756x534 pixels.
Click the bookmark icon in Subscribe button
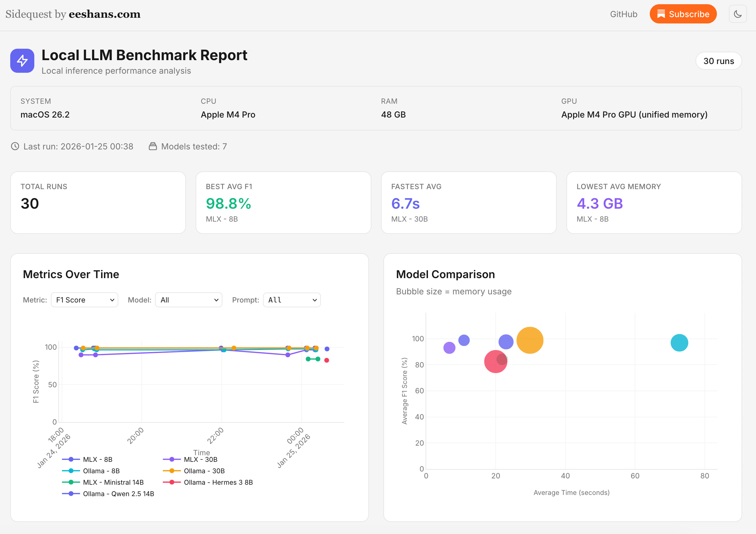pos(661,14)
